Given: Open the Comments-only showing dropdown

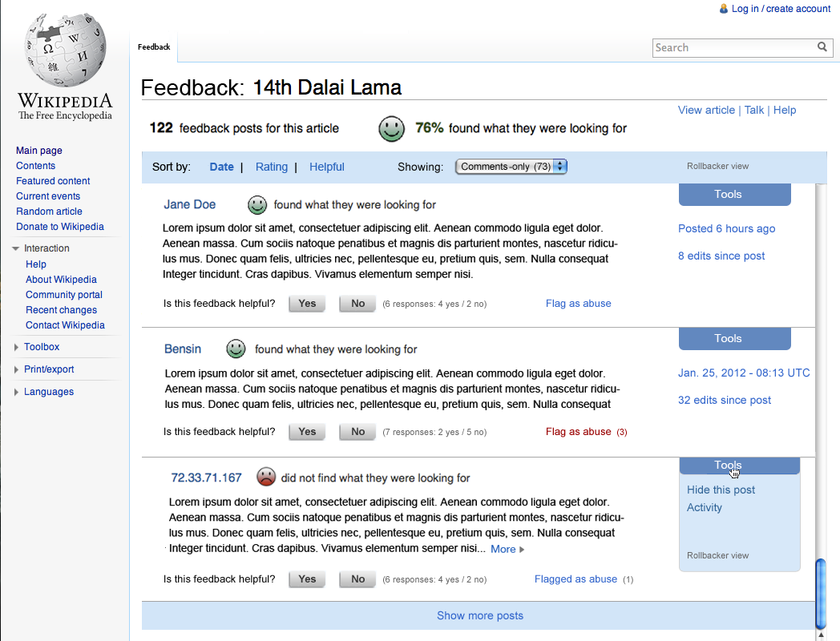Looking at the screenshot, I should pyautogui.click(x=511, y=167).
